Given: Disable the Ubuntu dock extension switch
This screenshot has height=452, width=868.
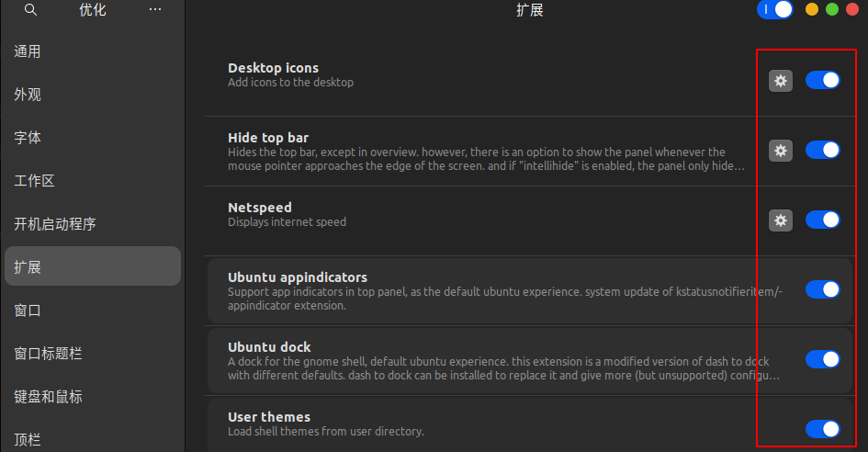Looking at the screenshot, I should (823, 359).
